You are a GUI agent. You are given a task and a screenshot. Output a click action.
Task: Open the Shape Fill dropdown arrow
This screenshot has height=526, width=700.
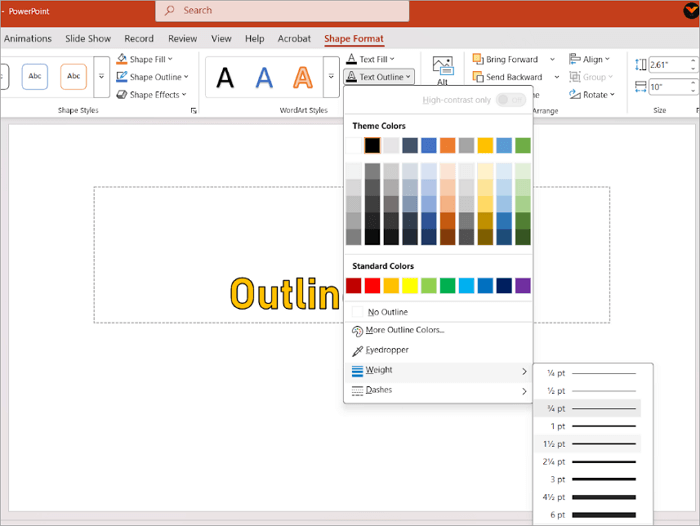coord(170,59)
